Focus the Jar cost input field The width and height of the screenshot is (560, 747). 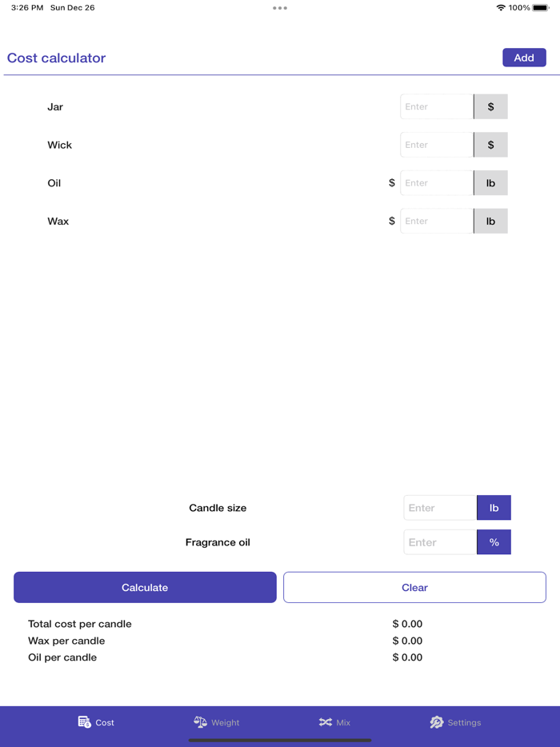coord(437,106)
